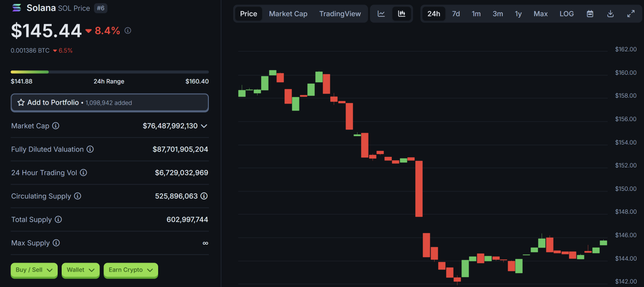
Task: Select the Price chart tab
Action: (248, 14)
